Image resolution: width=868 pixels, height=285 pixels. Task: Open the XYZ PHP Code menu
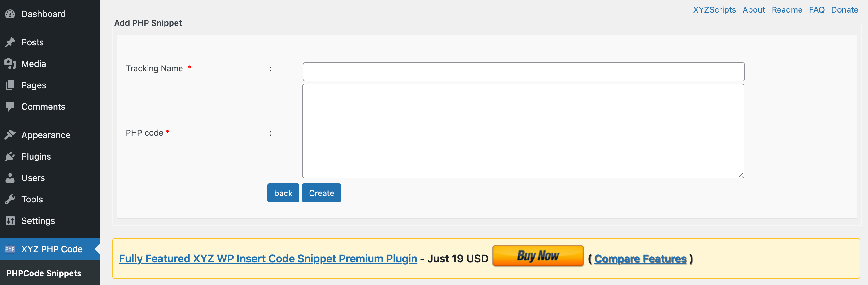pyautogui.click(x=52, y=249)
